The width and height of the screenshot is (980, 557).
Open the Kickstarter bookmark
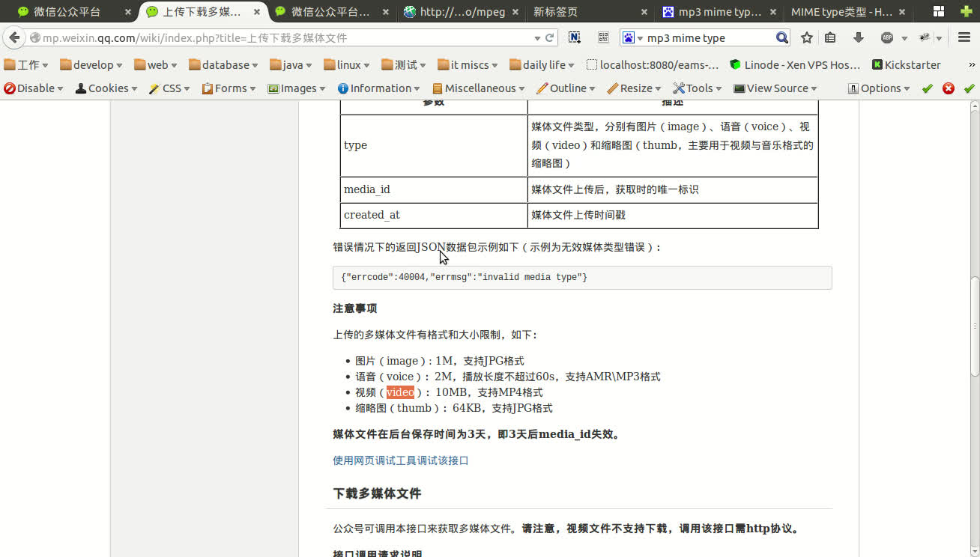(x=907, y=64)
